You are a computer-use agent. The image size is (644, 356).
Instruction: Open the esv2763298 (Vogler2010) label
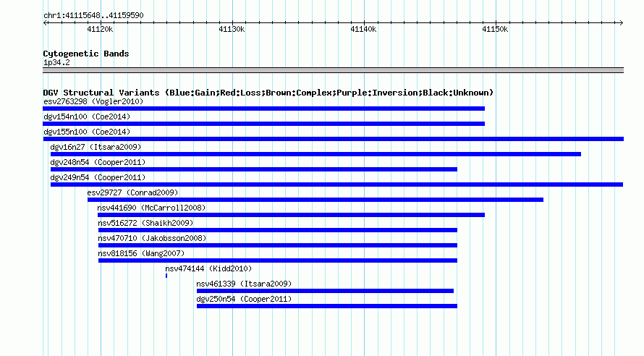pos(93,101)
